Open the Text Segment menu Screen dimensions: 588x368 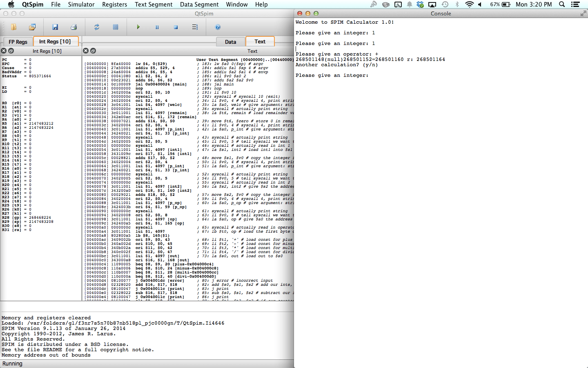(x=154, y=4)
